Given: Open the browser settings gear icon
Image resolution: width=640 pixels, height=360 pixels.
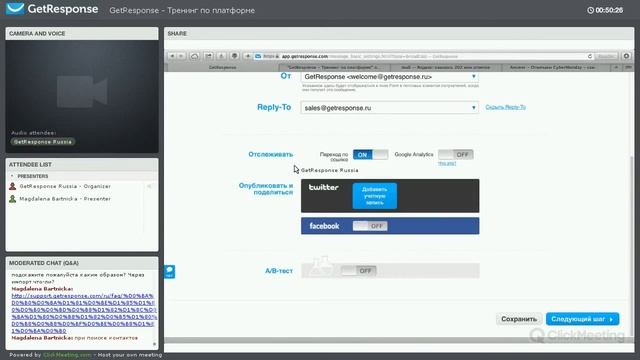Looking at the screenshot, I should pos(626,56).
